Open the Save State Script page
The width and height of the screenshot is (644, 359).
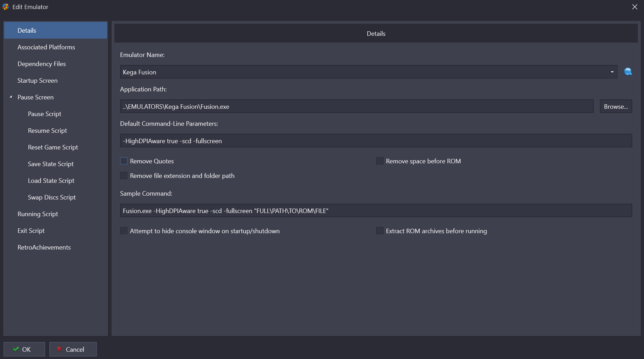tap(51, 164)
